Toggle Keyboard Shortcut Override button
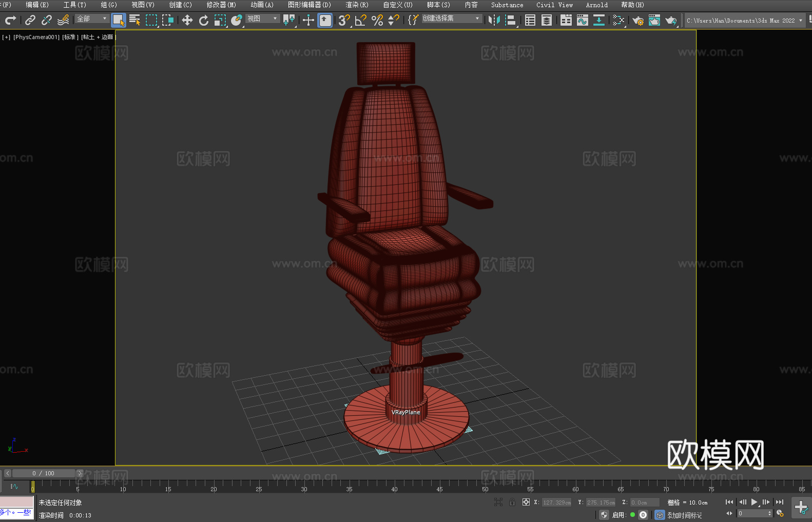The width and height of the screenshot is (812, 522). tap(325, 20)
